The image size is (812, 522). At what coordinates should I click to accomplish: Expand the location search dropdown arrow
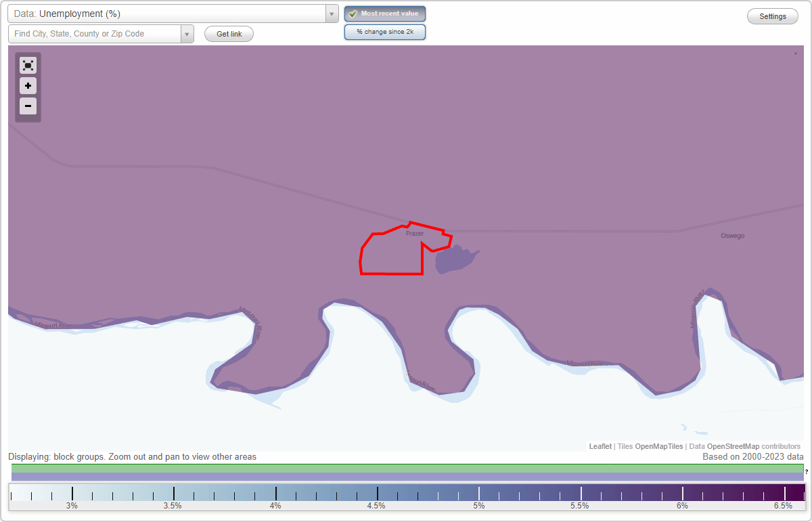pos(187,34)
